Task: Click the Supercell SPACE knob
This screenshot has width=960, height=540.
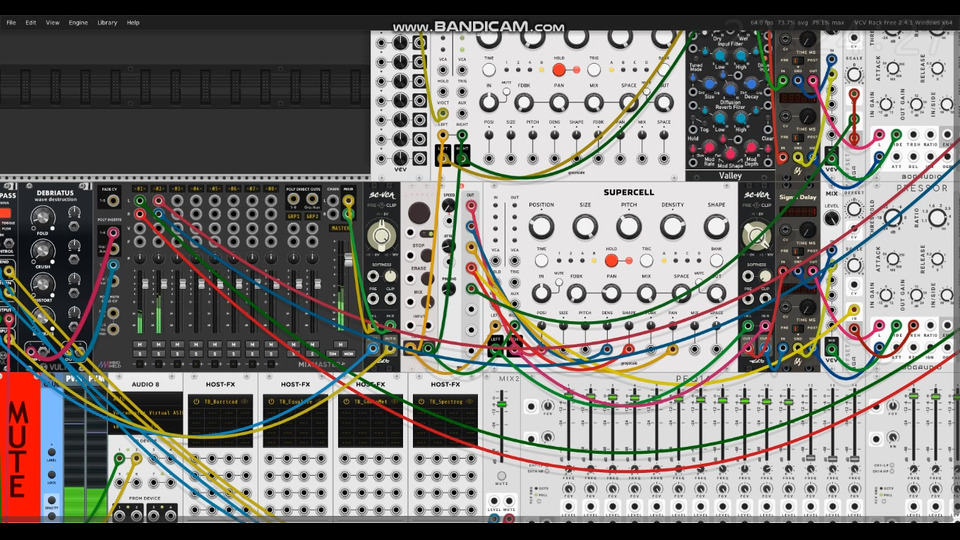Action: 681,294
